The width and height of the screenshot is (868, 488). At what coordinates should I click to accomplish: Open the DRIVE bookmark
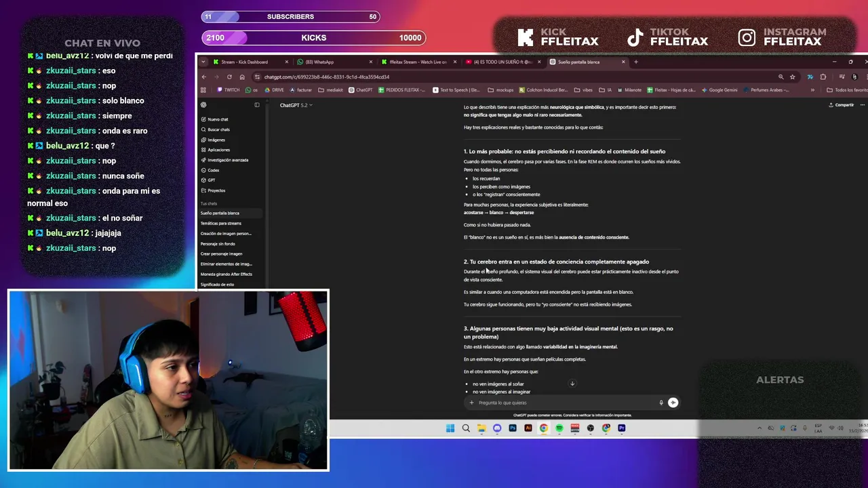click(x=274, y=89)
